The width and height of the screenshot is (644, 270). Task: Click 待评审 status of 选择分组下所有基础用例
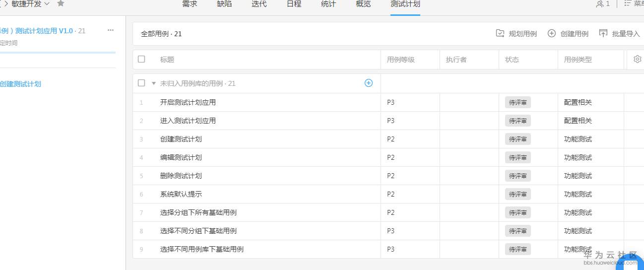pos(518,212)
